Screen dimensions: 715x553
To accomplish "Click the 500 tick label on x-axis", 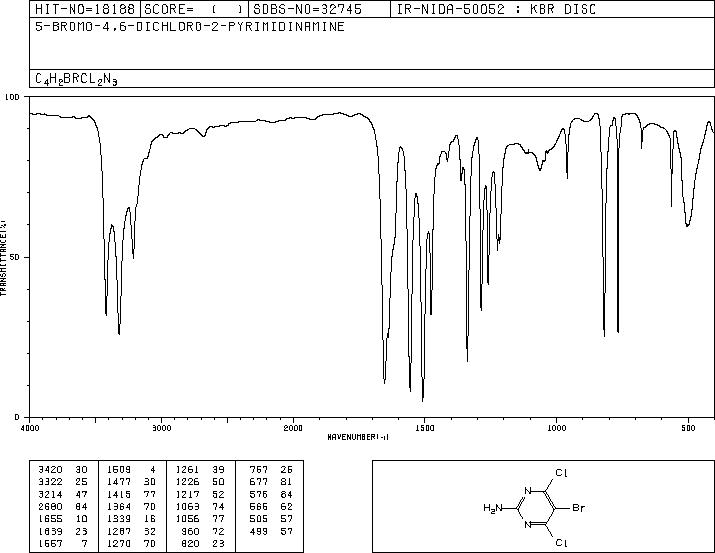I will [688, 428].
